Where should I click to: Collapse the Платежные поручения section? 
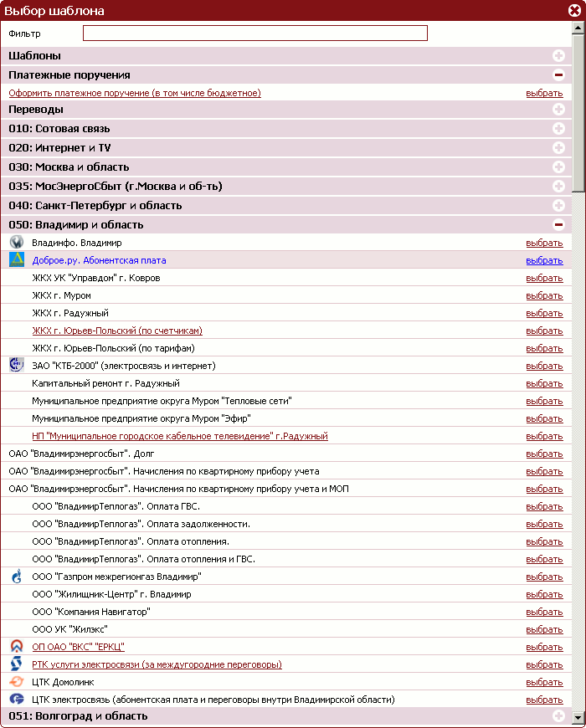[x=558, y=74]
